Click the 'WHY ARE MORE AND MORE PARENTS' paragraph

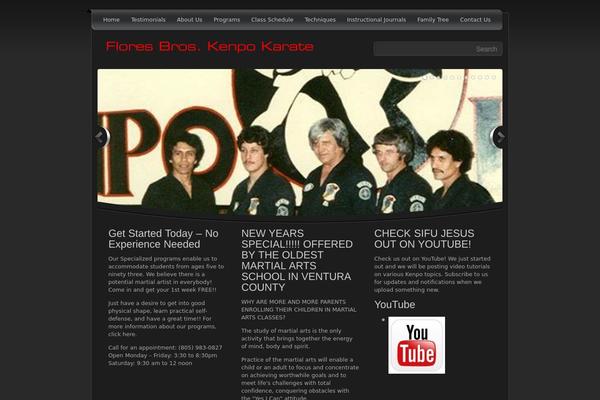(x=298, y=309)
